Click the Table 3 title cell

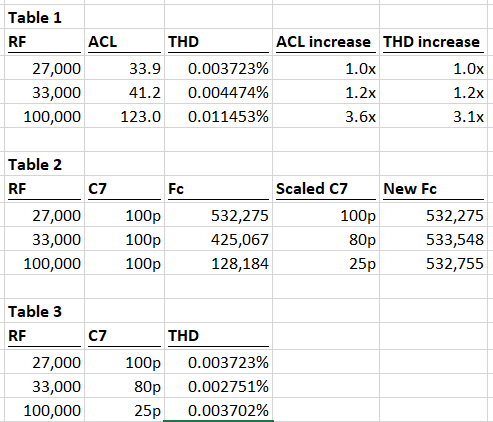tap(44, 311)
